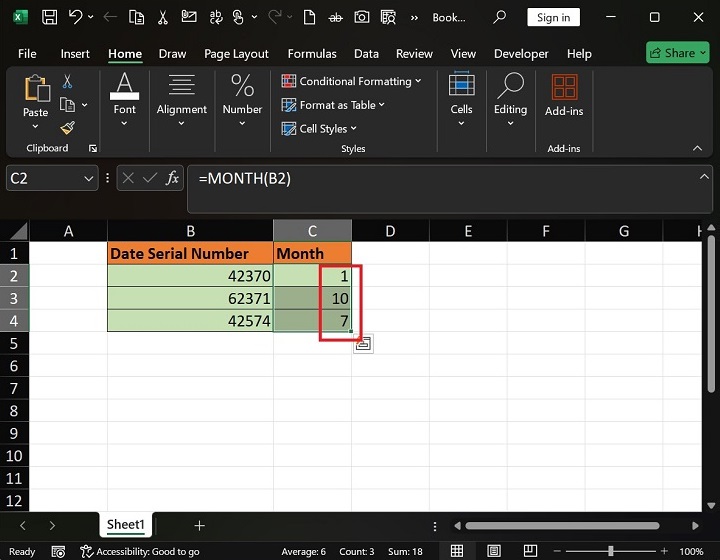Select cell B2 containing 42370

point(190,276)
